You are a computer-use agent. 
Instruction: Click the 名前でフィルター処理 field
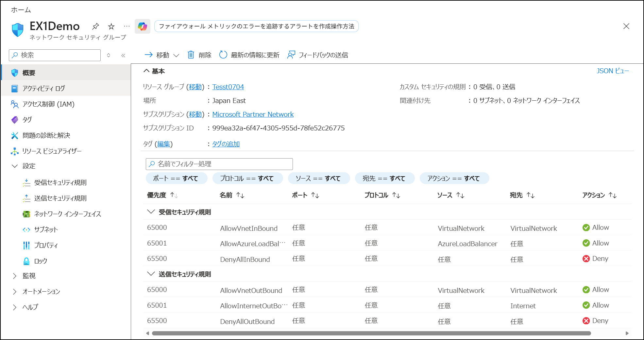(219, 164)
